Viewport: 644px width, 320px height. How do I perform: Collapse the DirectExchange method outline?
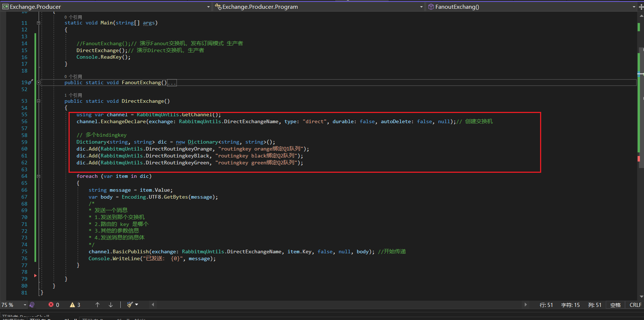point(38,101)
